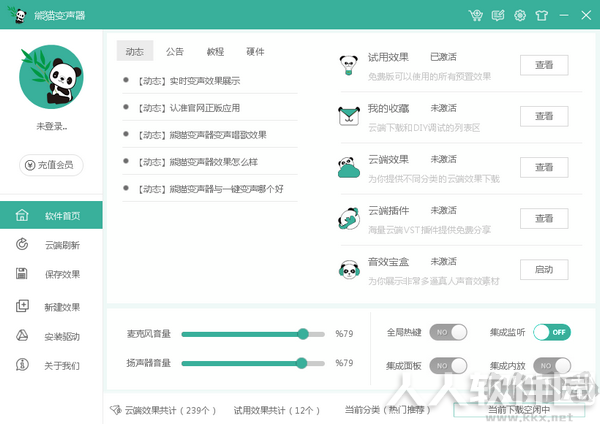Click the 音效宝盒 panda headphones icon
The height and width of the screenshot is (424, 600).
pyautogui.click(x=349, y=269)
